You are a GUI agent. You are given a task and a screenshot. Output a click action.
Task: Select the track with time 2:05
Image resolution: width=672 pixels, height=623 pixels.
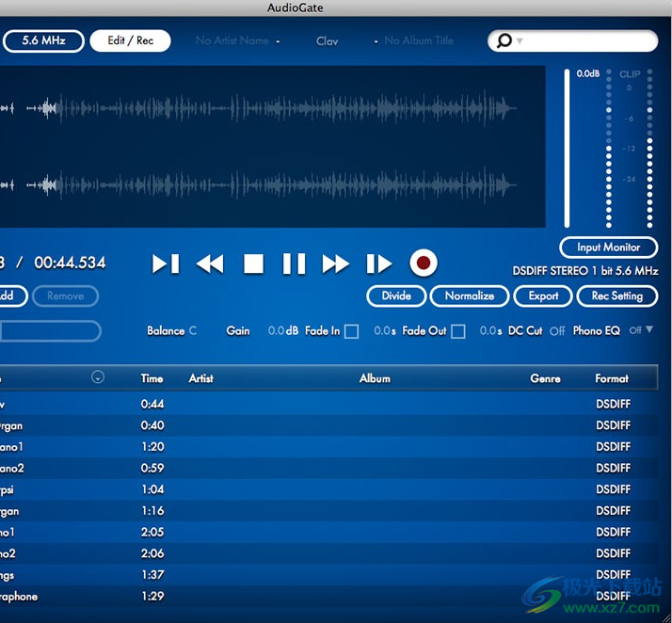coord(328,532)
